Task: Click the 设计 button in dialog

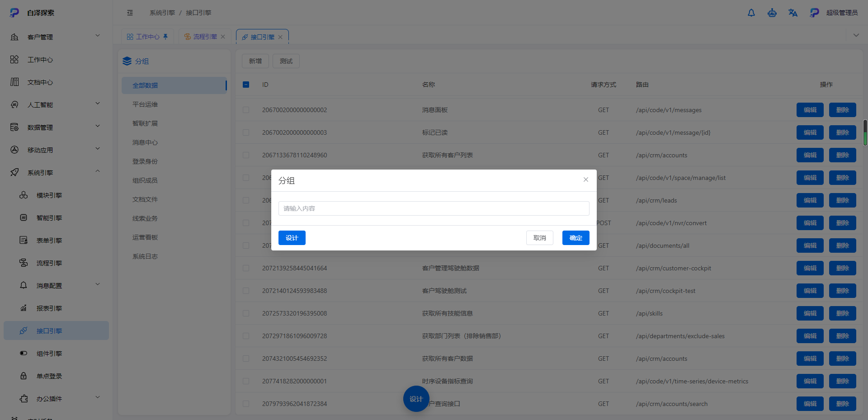Action: 292,238
